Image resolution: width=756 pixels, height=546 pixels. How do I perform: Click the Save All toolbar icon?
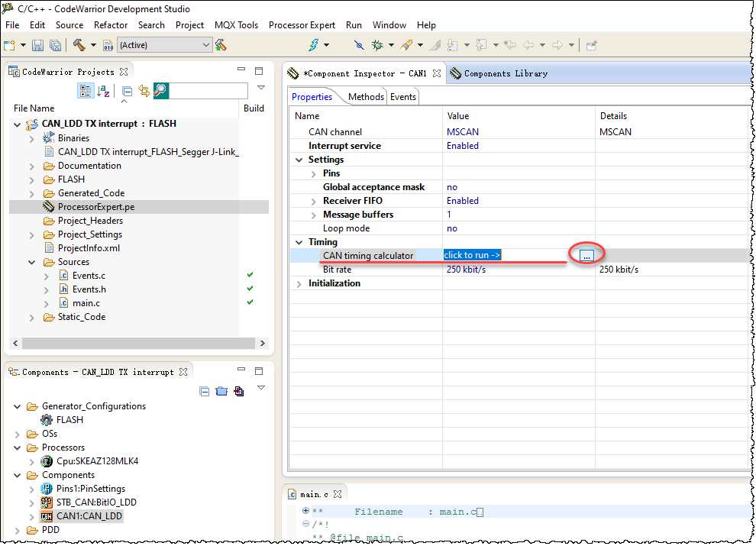point(56,45)
